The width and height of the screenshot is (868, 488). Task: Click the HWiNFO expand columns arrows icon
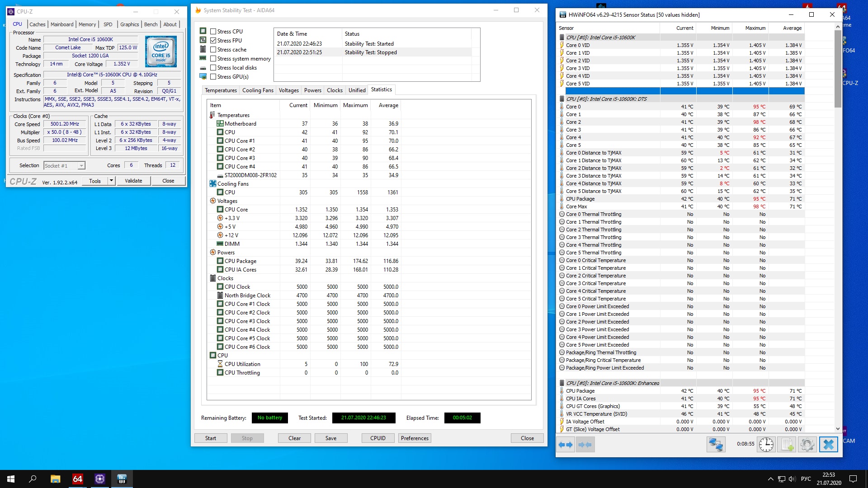pos(566,445)
